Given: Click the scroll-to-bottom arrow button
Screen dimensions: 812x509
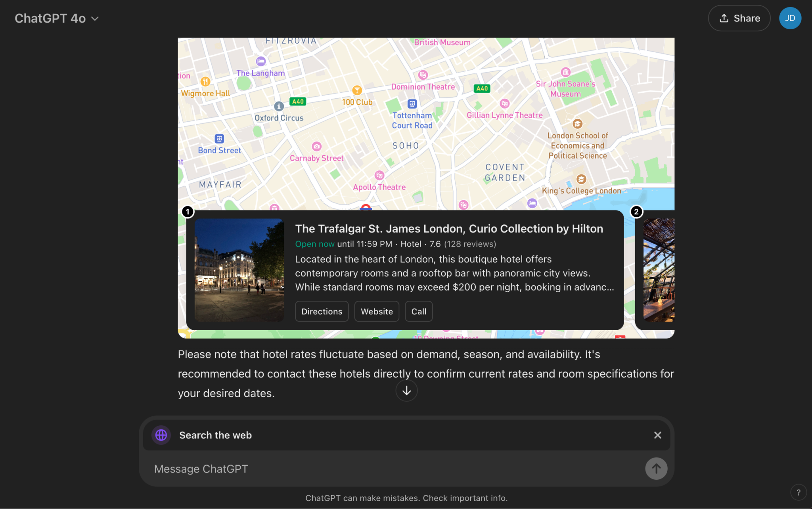Looking at the screenshot, I should [406, 391].
